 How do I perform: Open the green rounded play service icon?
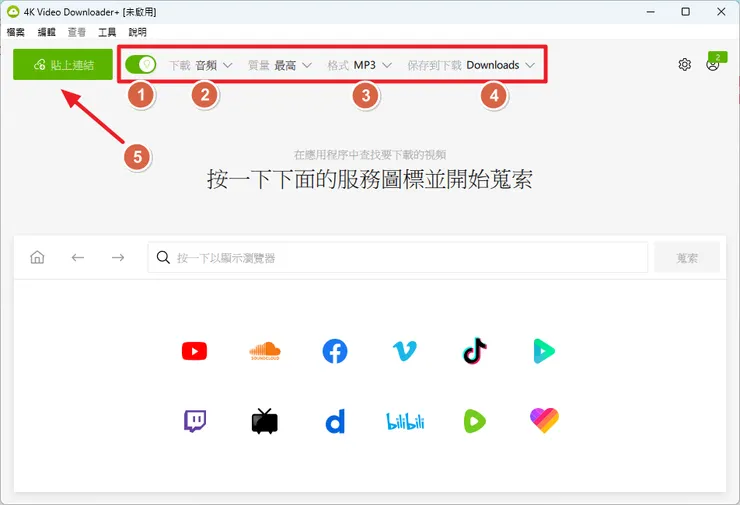coord(474,421)
